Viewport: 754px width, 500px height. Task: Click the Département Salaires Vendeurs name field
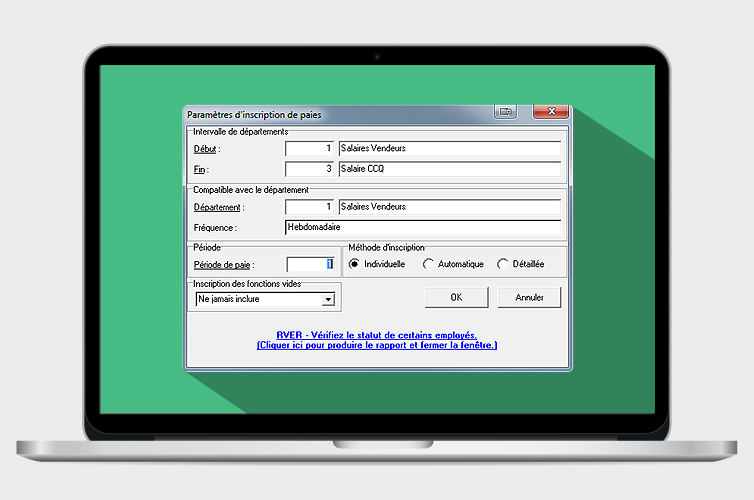tap(450, 207)
